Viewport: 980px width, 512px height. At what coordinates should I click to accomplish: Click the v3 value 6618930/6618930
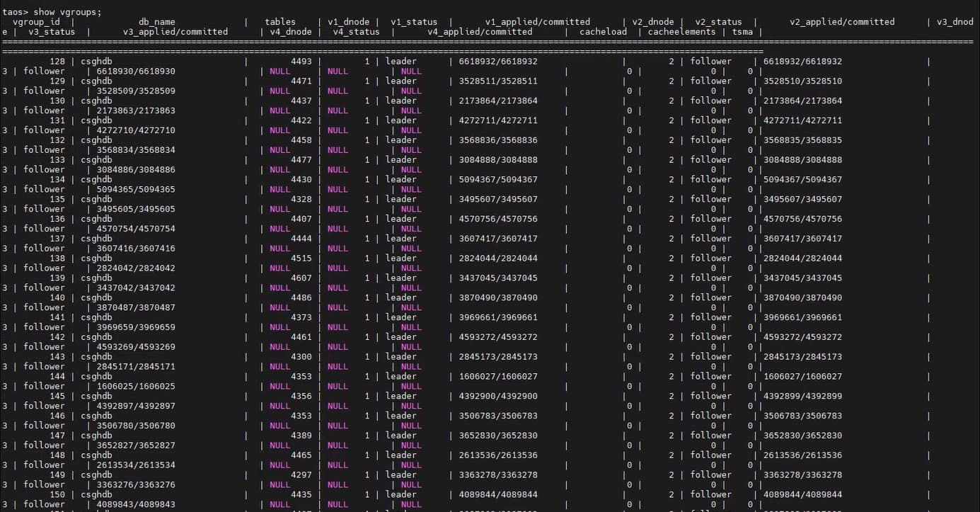(131, 72)
